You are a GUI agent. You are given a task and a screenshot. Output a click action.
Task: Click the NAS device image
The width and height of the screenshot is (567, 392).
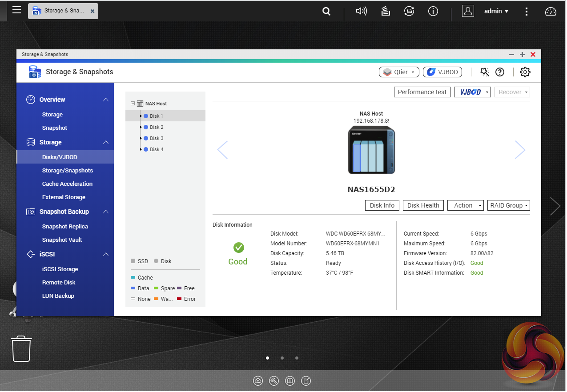pyautogui.click(x=371, y=150)
